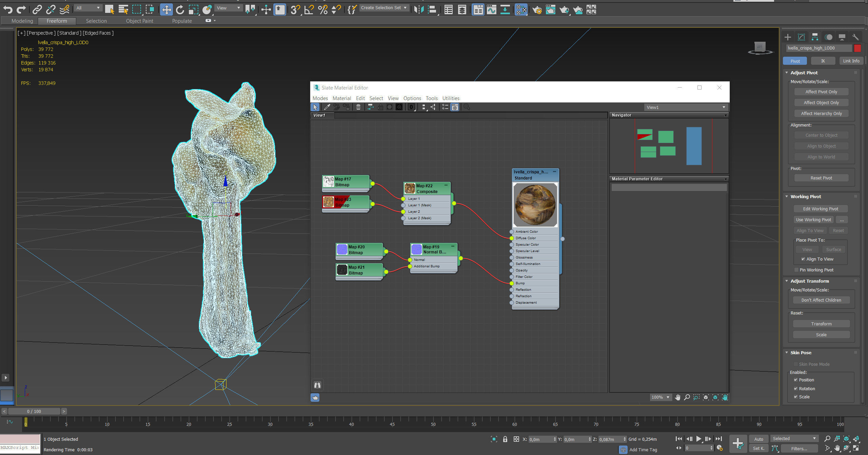The height and width of the screenshot is (455, 868).
Task: Open the Create panel plus icon
Action: point(788,37)
